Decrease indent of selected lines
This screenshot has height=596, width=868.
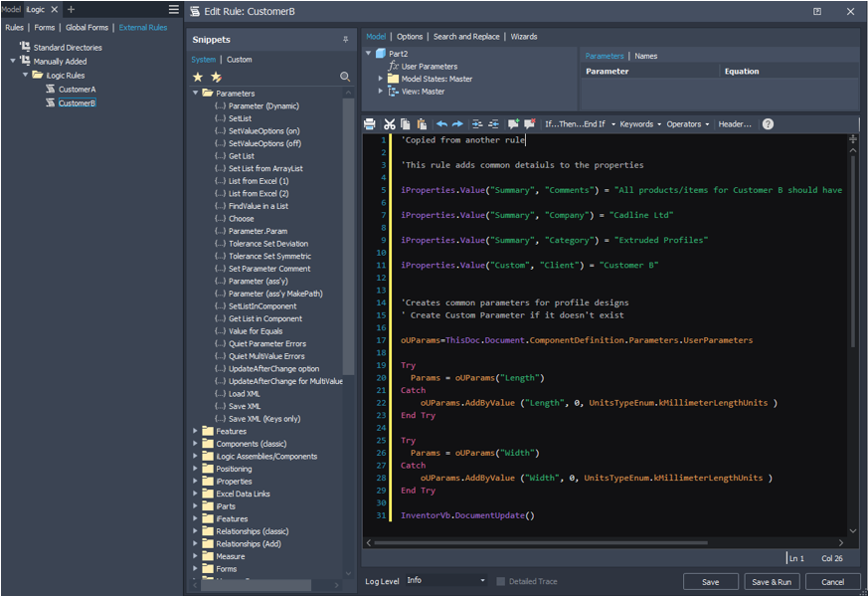tap(494, 124)
